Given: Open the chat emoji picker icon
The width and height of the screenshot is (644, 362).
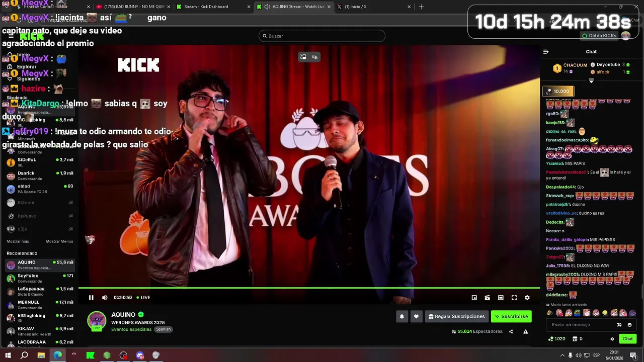Looking at the screenshot, I should point(629,325).
